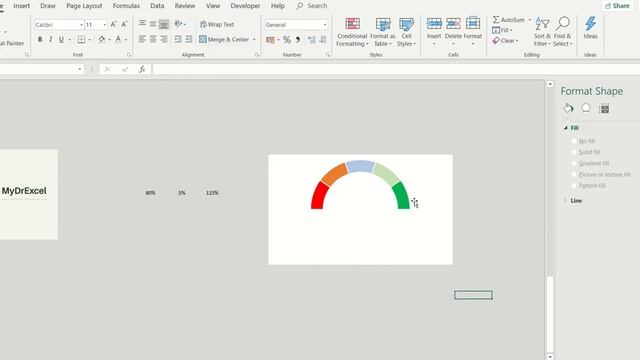Screen dimensions: 640x360
Task: Select Gradient fill option
Action: (590, 163)
